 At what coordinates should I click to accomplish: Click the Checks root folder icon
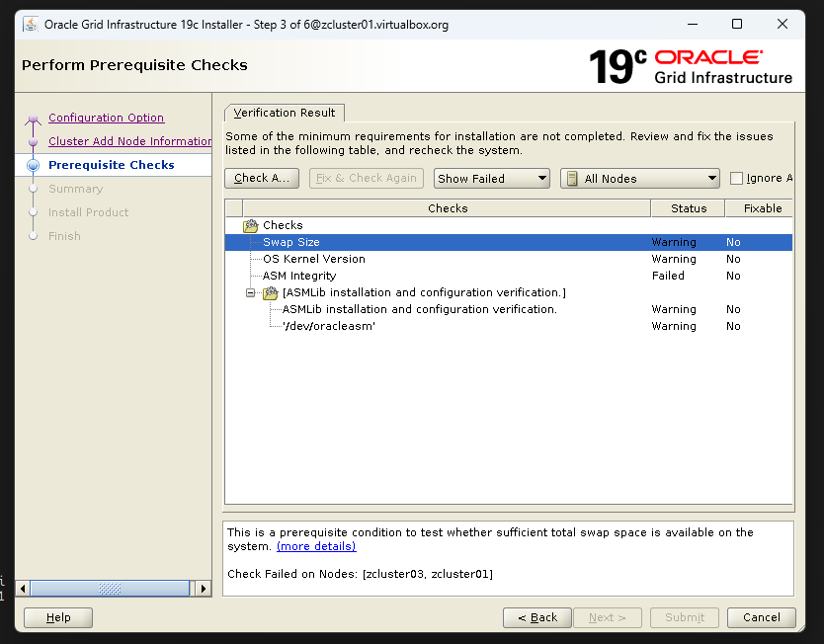point(251,226)
